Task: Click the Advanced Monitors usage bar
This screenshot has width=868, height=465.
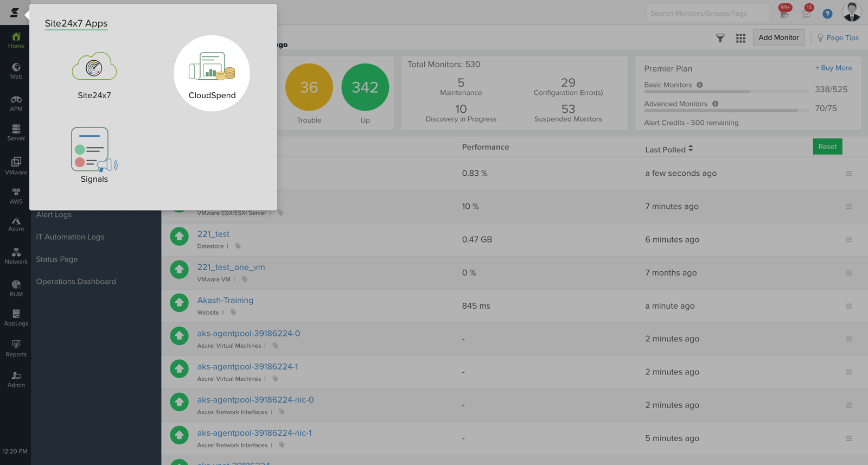Action: pos(726,111)
